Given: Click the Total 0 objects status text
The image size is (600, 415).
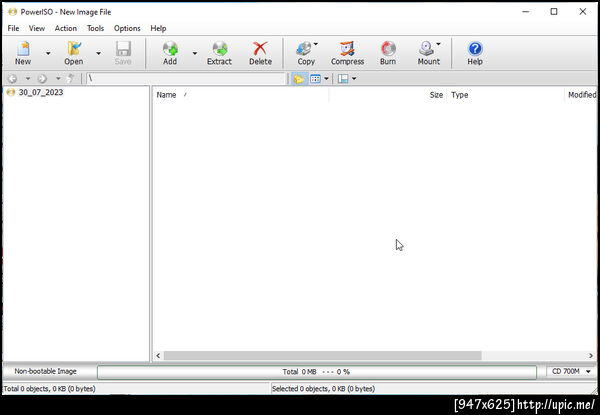Looking at the screenshot, I should 50,389.
